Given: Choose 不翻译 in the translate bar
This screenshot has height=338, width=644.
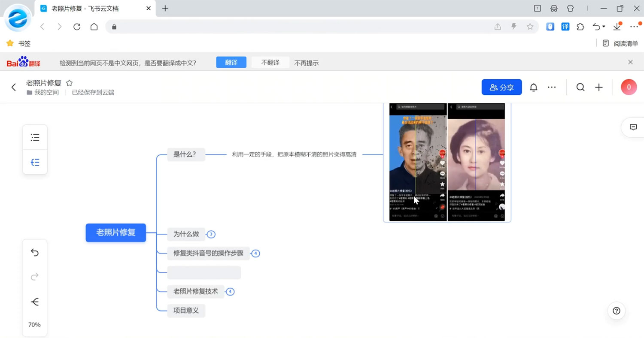Looking at the screenshot, I should point(270,62).
